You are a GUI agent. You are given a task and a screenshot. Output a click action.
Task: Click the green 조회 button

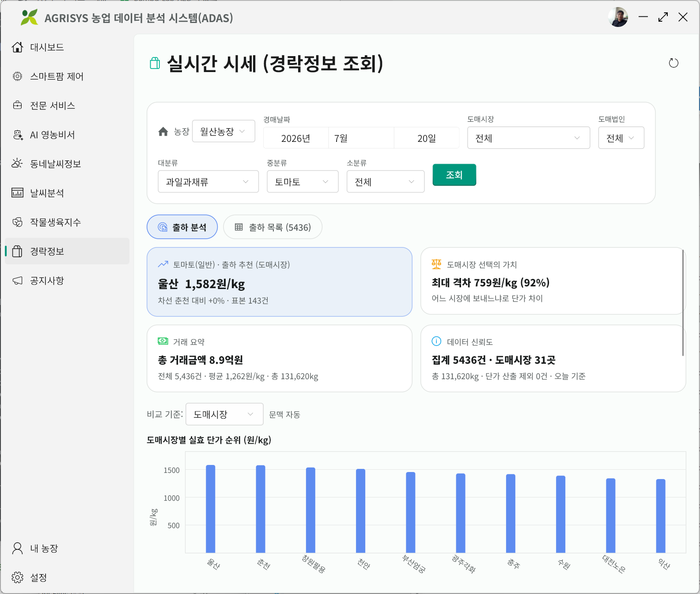pos(454,175)
